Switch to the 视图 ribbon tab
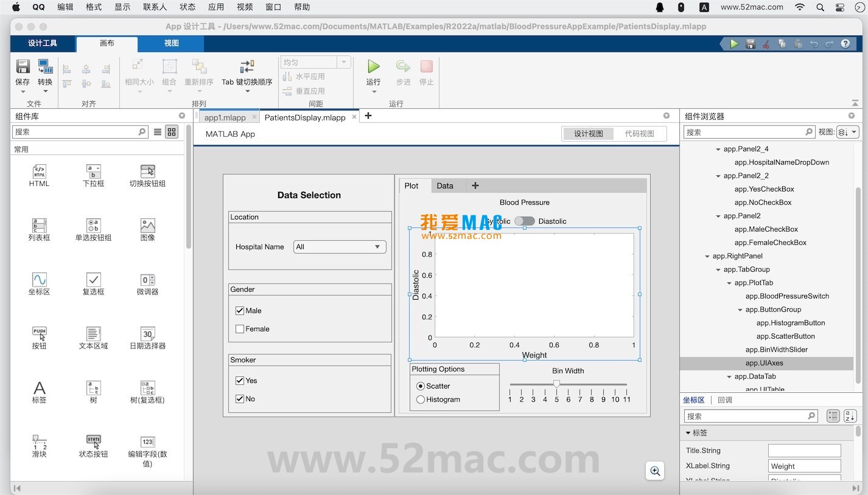Screen dimensions: 868x495 click(x=172, y=43)
